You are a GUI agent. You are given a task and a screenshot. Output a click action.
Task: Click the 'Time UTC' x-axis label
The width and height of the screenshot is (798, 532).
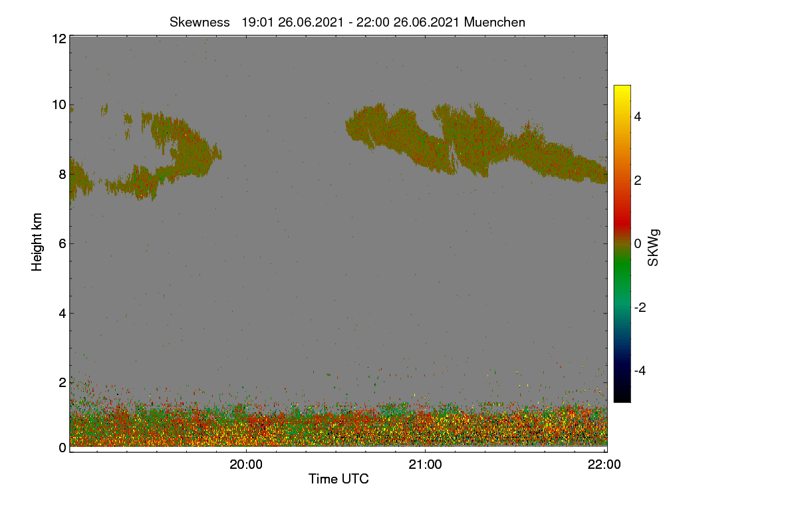click(x=338, y=478)
